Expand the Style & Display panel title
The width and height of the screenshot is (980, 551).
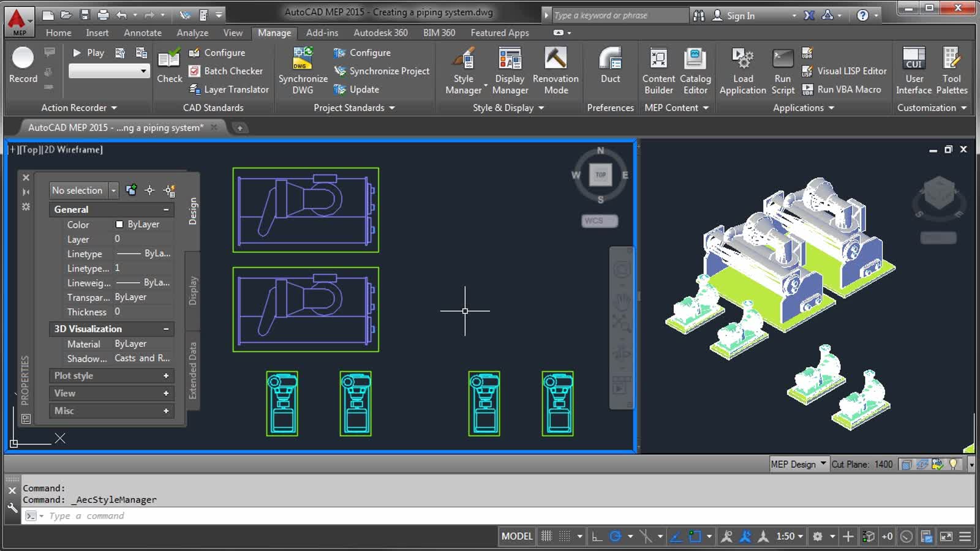508,108
